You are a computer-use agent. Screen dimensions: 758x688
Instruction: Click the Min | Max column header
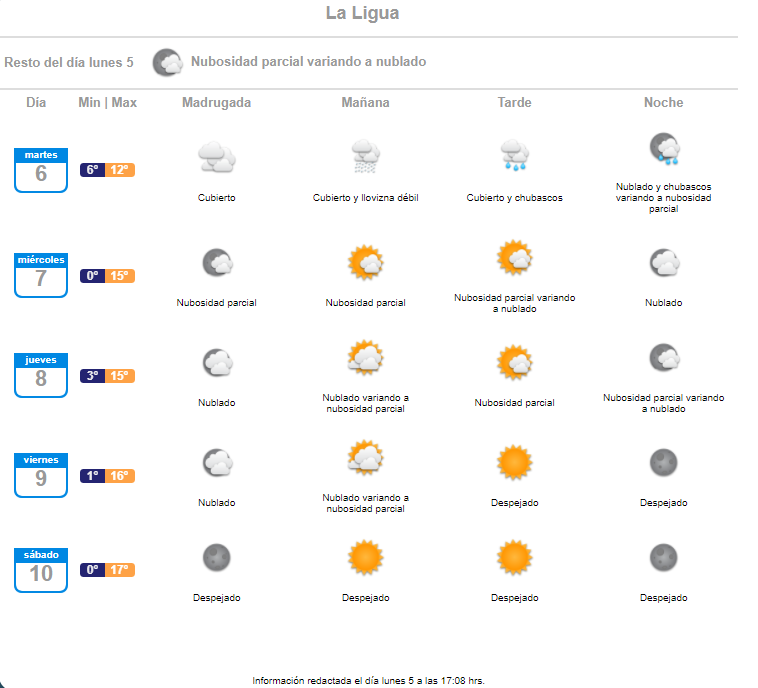[107, 102]
